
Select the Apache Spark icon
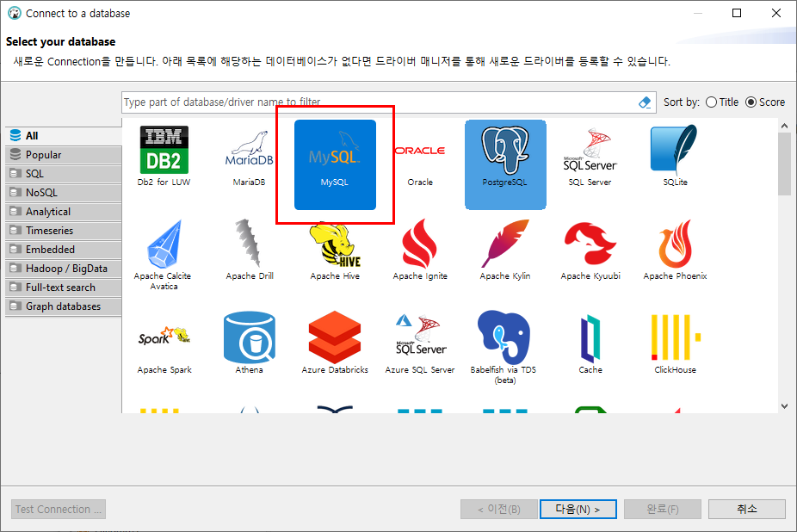point(164,337)
